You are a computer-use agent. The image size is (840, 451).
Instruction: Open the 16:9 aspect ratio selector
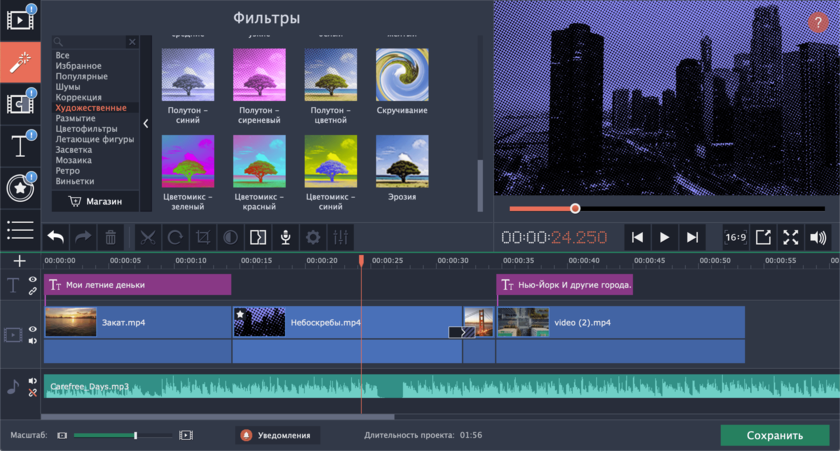(x=736, y=237)
